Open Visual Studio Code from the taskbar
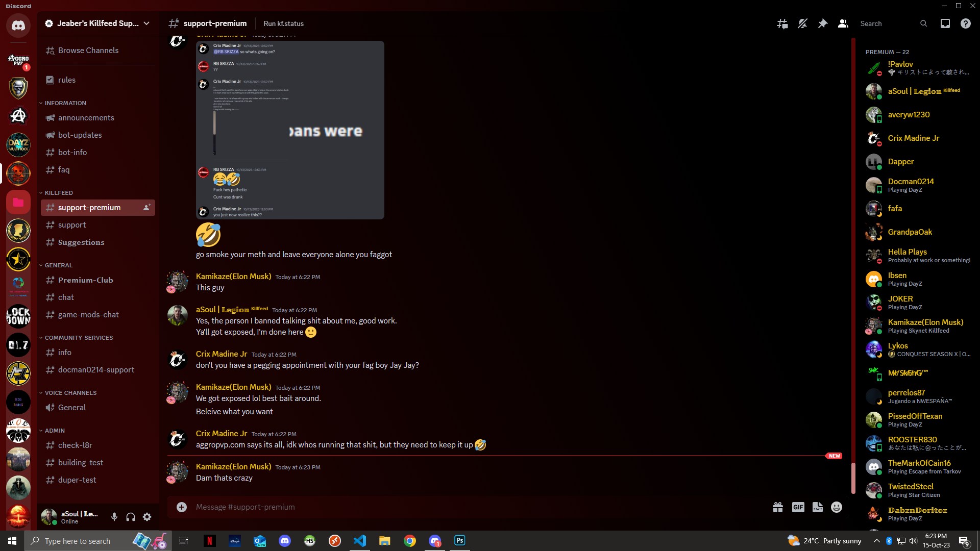The width and height of the screenshot is (980, 551). [360, 541]
